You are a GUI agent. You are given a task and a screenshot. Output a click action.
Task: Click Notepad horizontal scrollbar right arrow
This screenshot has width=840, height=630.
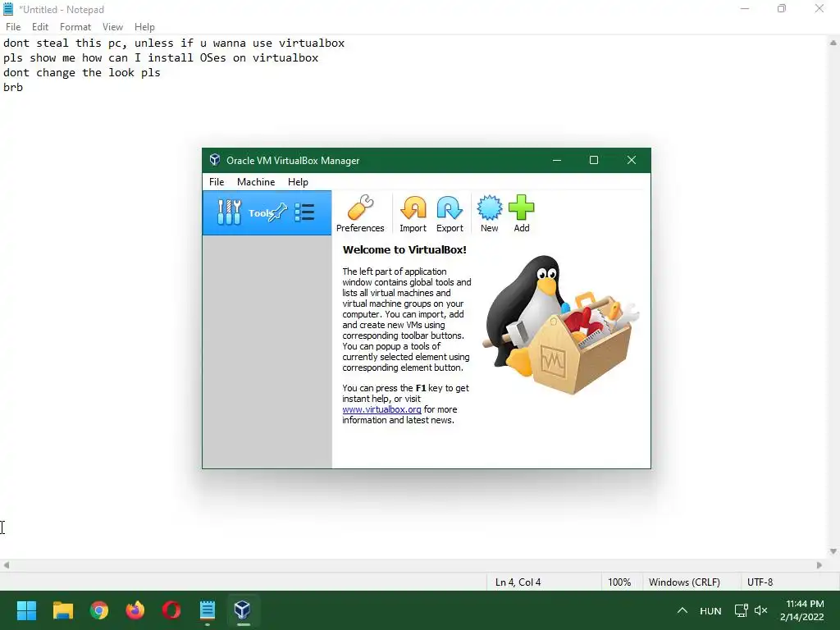click(x=819, y=564)
